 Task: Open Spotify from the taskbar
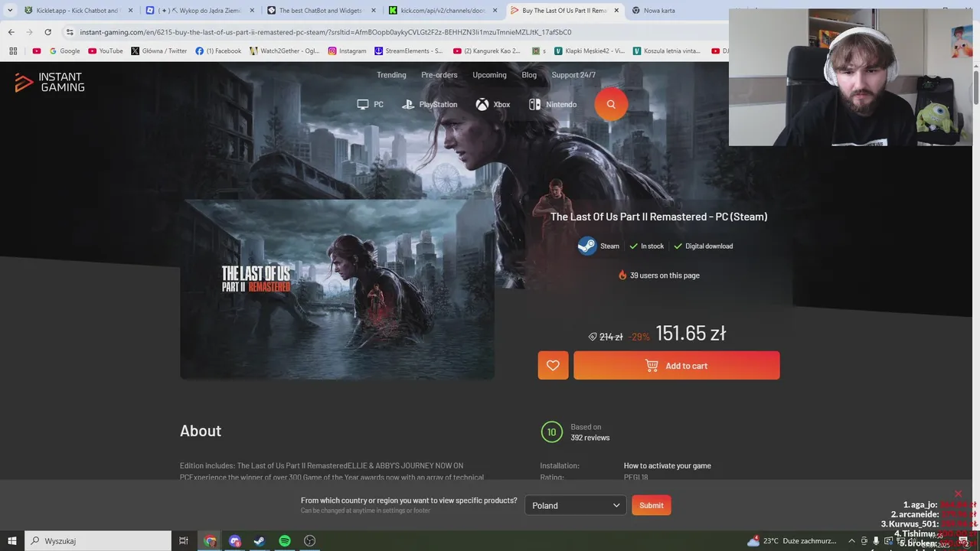(x=285, y=541)
